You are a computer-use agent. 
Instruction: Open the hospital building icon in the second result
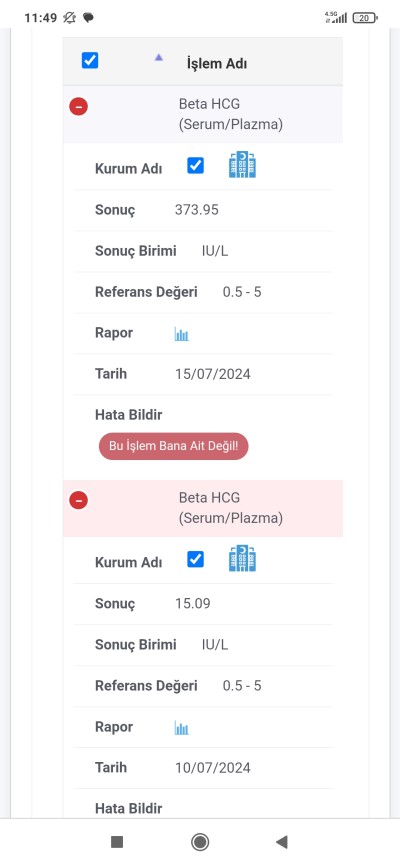(242, 559)
